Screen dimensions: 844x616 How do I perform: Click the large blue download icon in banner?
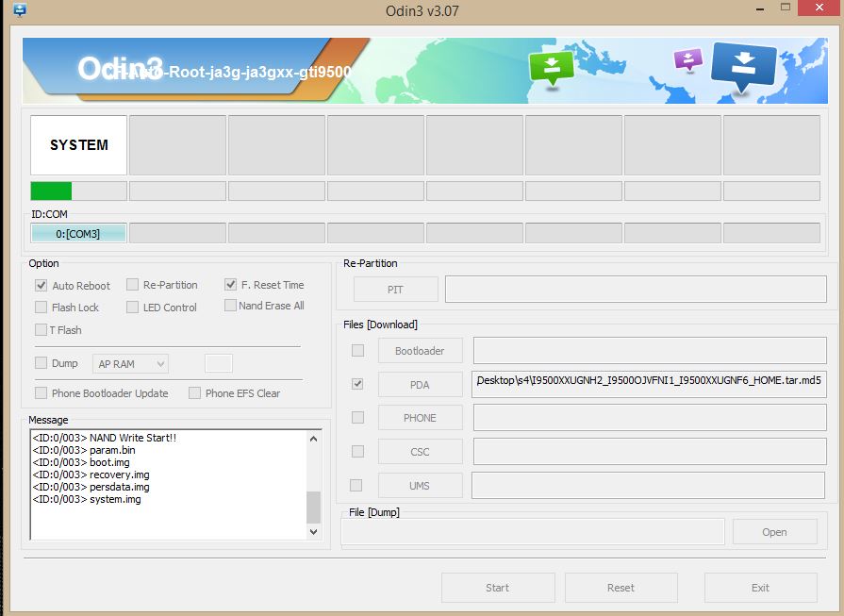click(743, 67)
